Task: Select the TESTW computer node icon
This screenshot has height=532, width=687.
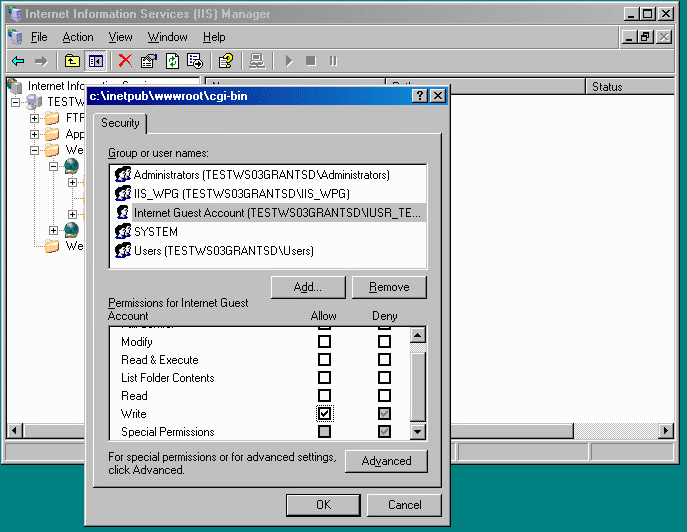Action: tap(33, 102)
